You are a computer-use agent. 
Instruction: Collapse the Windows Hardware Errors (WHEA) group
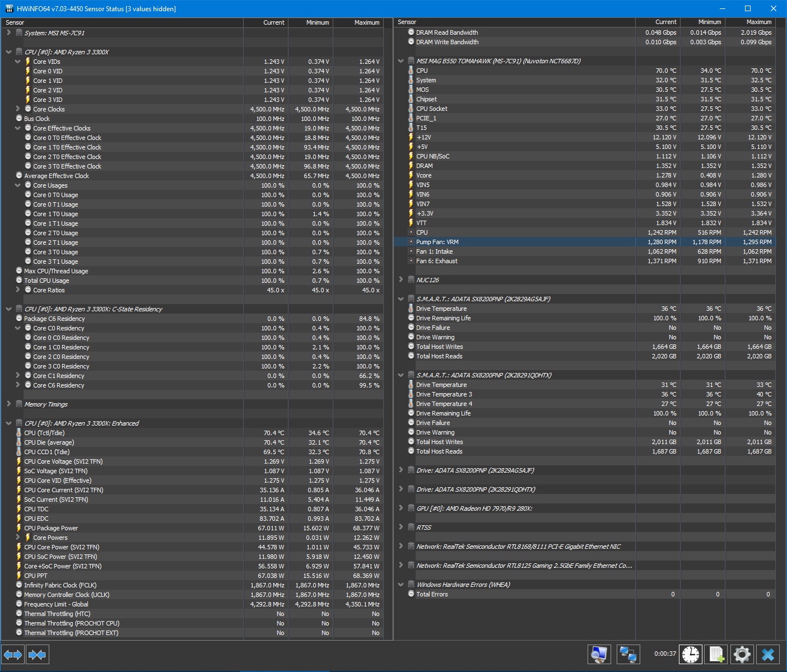pyautogui.click(x=401, y=585)
